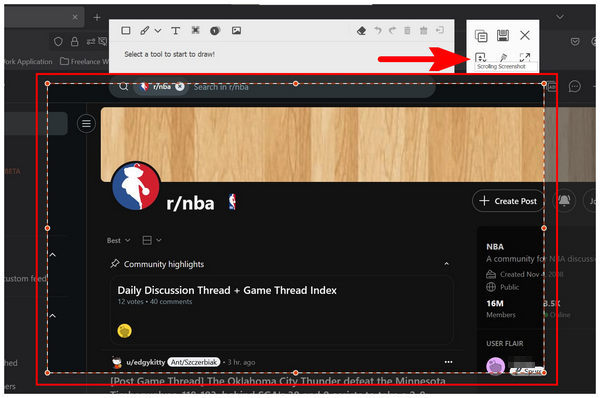Screen dimensions: 600x398
Task: Click the user flair avatar thumbnail
Action: click(x=496, y=366)
